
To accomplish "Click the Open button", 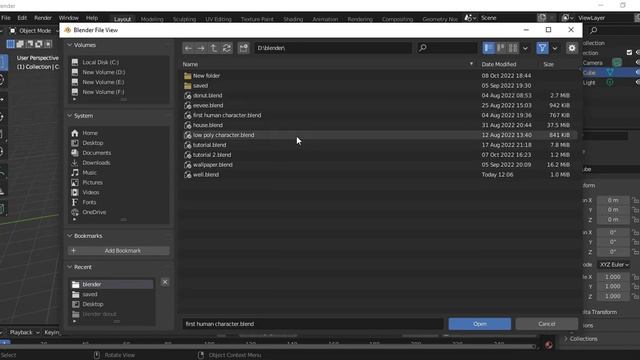I will [x=480, y=324].
